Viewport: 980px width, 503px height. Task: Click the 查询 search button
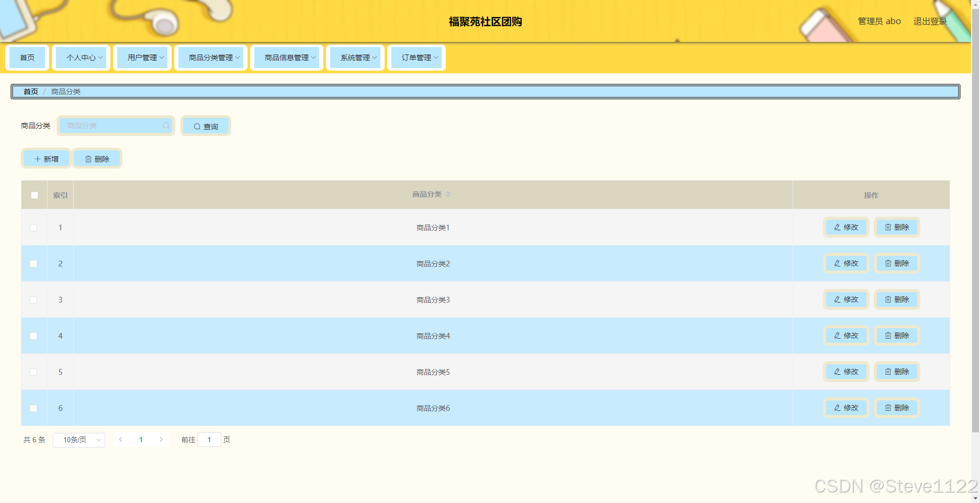click(x=206, y=126)
